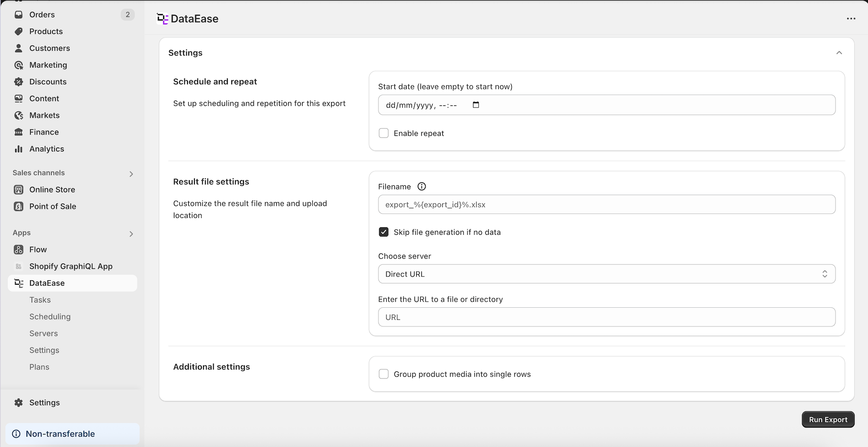Click the URL input field
The image size is (868, 447).
tap(607, 317)
